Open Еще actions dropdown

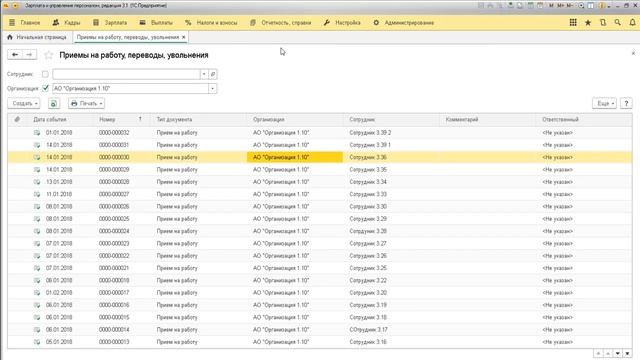tap(604, 104)
